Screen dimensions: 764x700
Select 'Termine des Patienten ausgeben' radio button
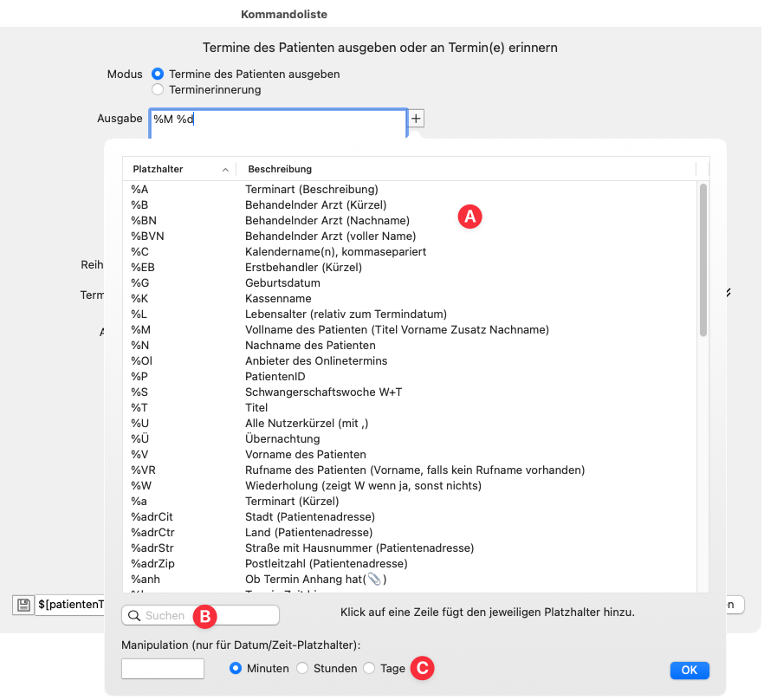(x=158, y=75)
